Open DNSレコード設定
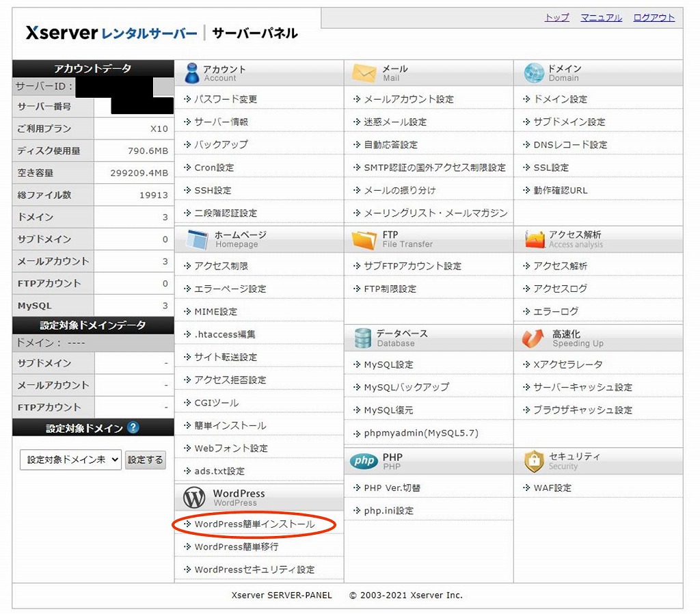700x614 pixels. 570,145
